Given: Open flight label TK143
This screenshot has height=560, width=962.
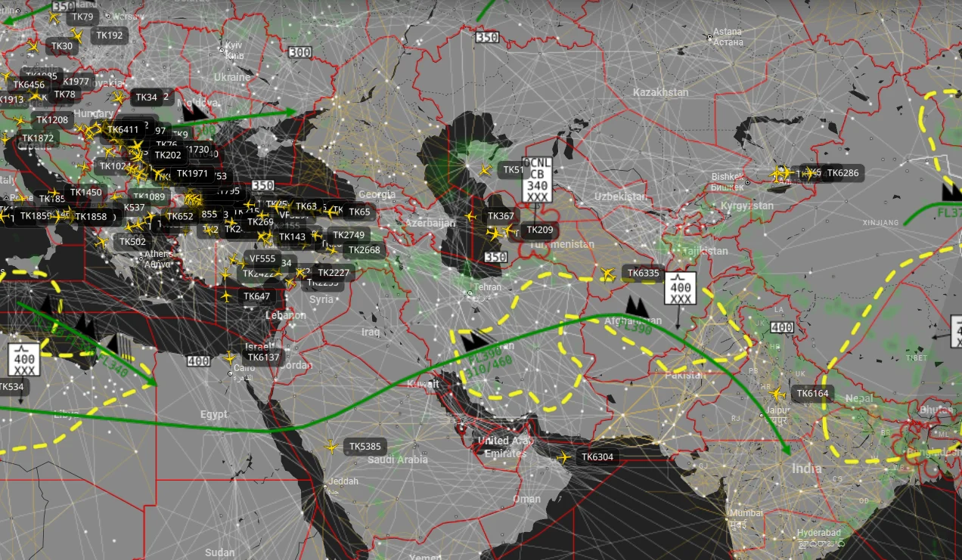Looking at the screenshot, I should (293, 237).
